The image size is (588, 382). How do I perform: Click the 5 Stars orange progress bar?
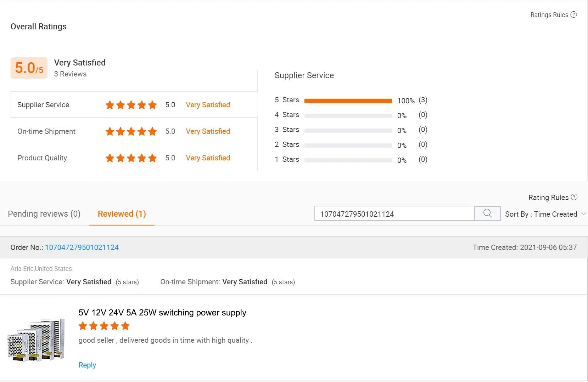pyautogui.click(x=348, y=101)
